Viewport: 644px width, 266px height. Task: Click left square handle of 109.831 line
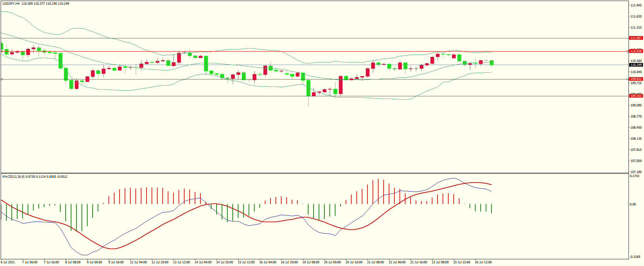point(2,79)
